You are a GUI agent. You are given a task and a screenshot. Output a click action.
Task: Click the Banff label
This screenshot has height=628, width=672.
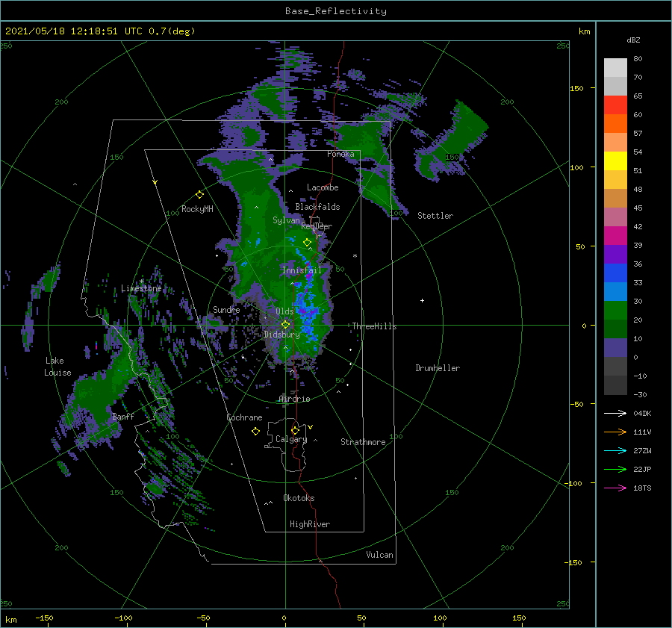click(123, 417)
